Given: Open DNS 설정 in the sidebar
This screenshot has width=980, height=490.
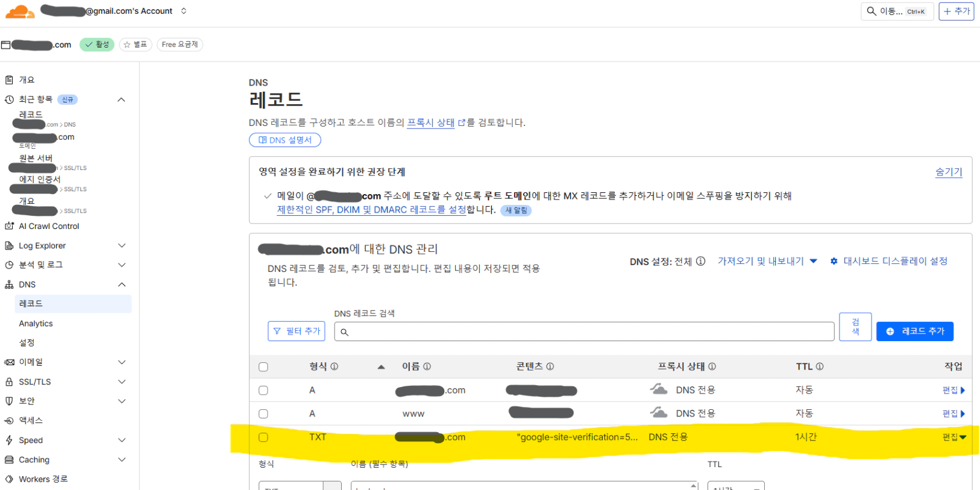Looking at the screenshot, I should pyautogui.click(x=27, y=342).
